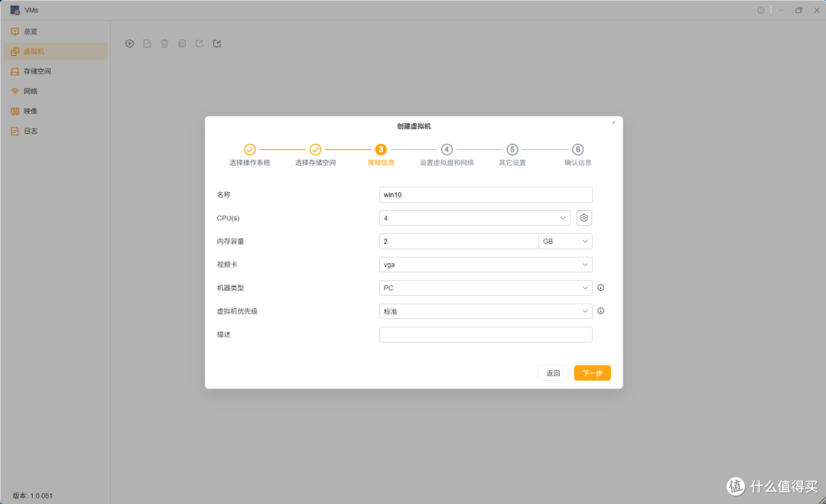The width and height of the screenshot is (826, 504).
Task: Open 日志 in the sidebar
Action: (55, 131)
